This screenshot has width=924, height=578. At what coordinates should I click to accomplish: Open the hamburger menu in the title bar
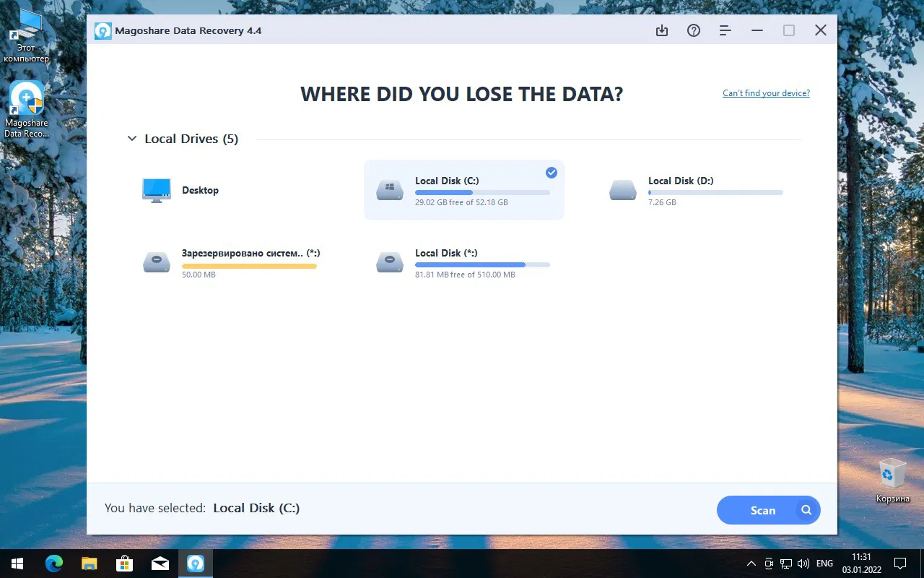pyautogui.click(x=725, y=30)
